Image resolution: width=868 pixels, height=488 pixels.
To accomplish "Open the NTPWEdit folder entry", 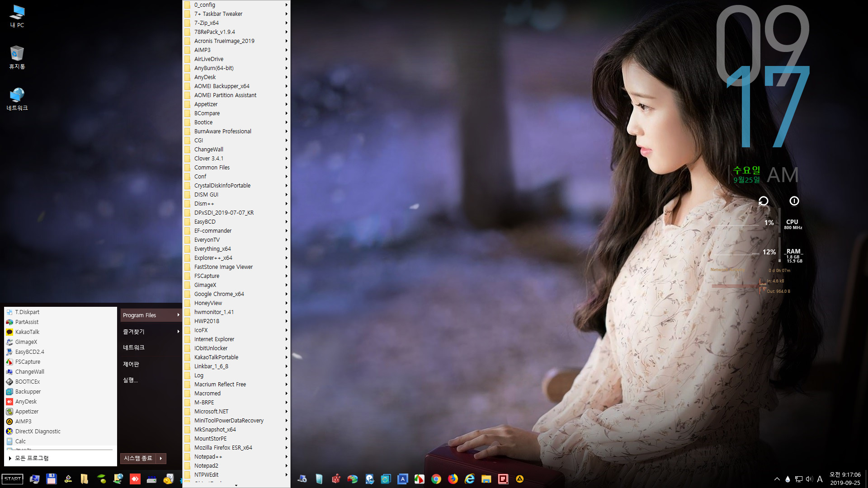I will coord(236,475).
